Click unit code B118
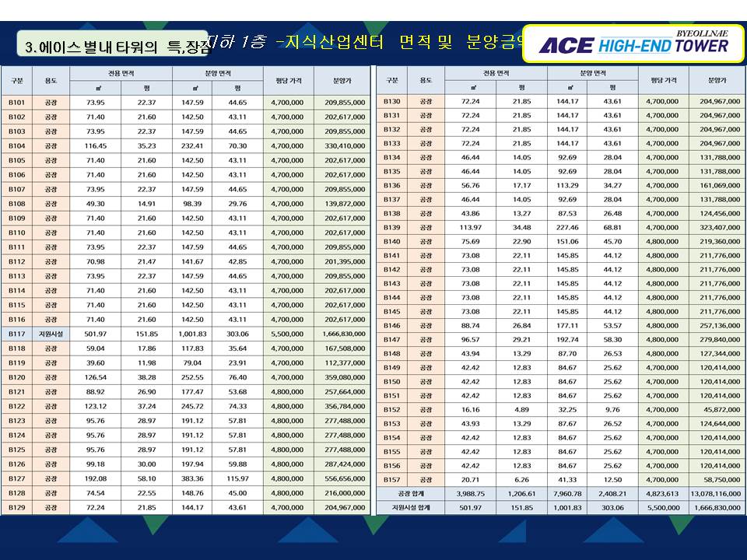This screenshot has width=747, height=560. tap(16, 348)
